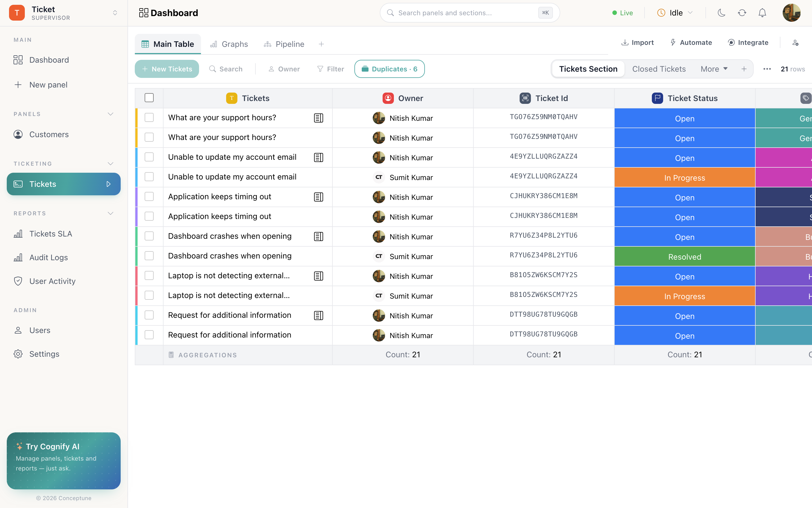Click the Import button

tap(637, 43)
